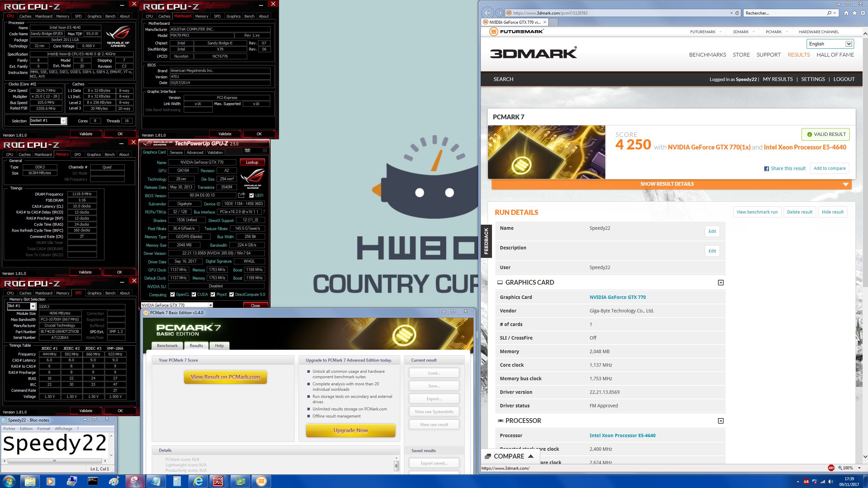
Task: Open the browser zoom level dropdown arrow
Action: pos(859,468)
